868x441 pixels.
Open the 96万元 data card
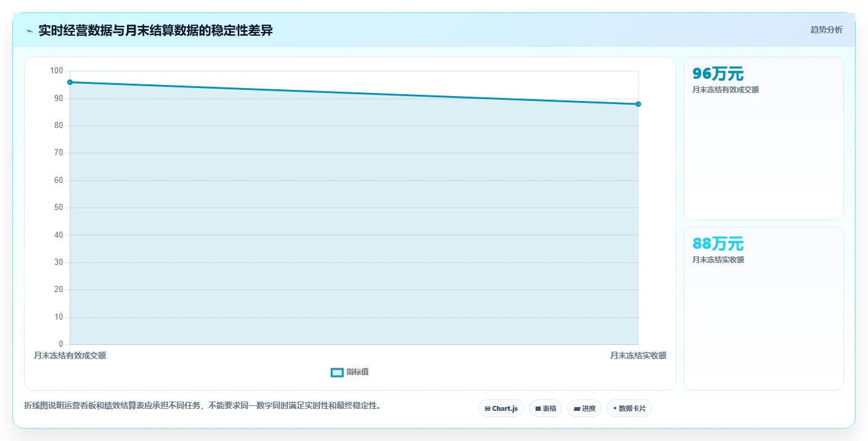[x=764, y=139]
